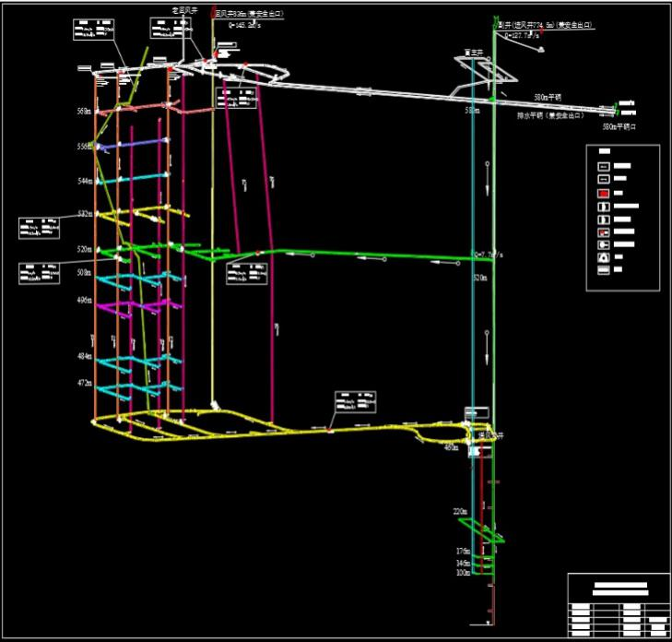The image size is (672, 642).
Task: Click the circle-with-stem legend symbol
Action: point(604,244)
